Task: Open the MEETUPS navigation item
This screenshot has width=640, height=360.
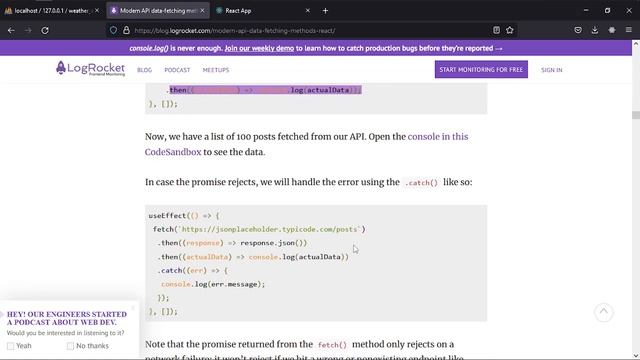Action: 216,70
